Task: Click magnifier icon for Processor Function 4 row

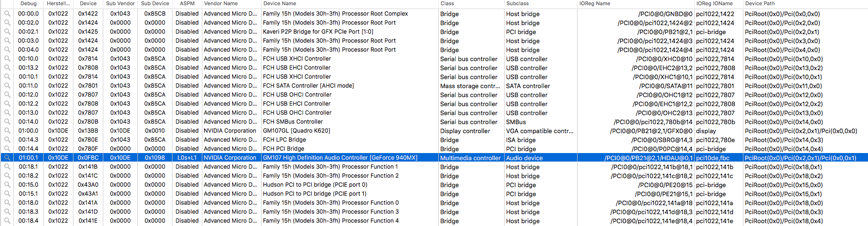Action: [x=7, y=221]
